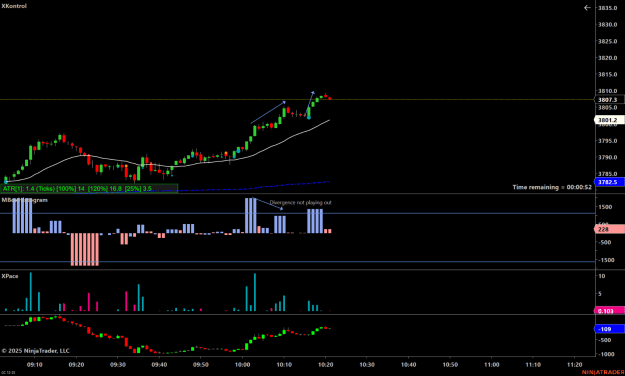Screen dimensions: 625x376
Task: Click the 3810.0 price axis label
Action: pos(607,91)
